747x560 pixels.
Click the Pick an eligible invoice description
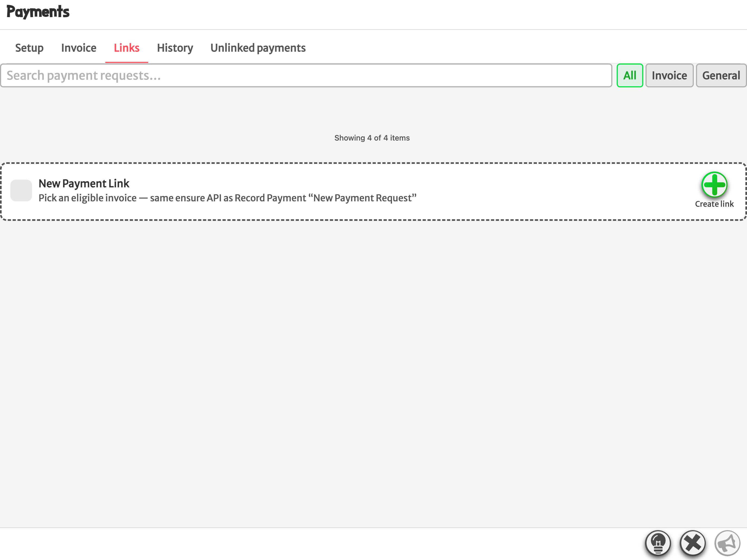227,198
